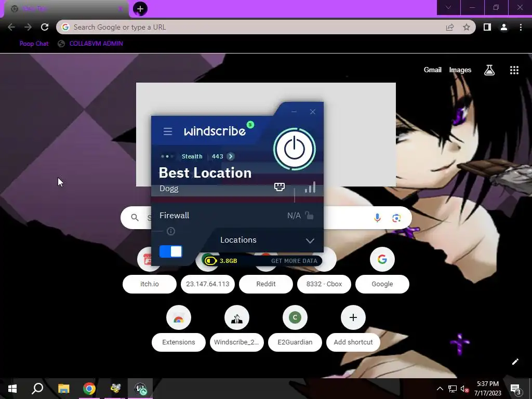
Task: Open the clock showing 5:37 PM
Action: point(487,389)
